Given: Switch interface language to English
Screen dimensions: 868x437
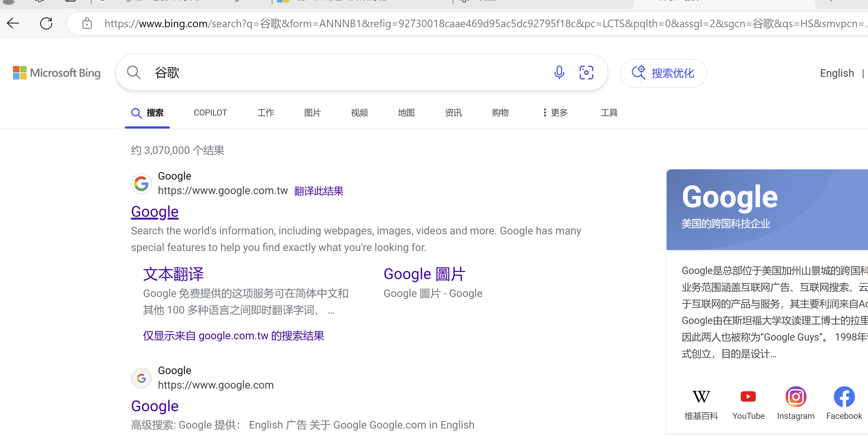Looking at the screenshot, I should click(x=837, y=73).
